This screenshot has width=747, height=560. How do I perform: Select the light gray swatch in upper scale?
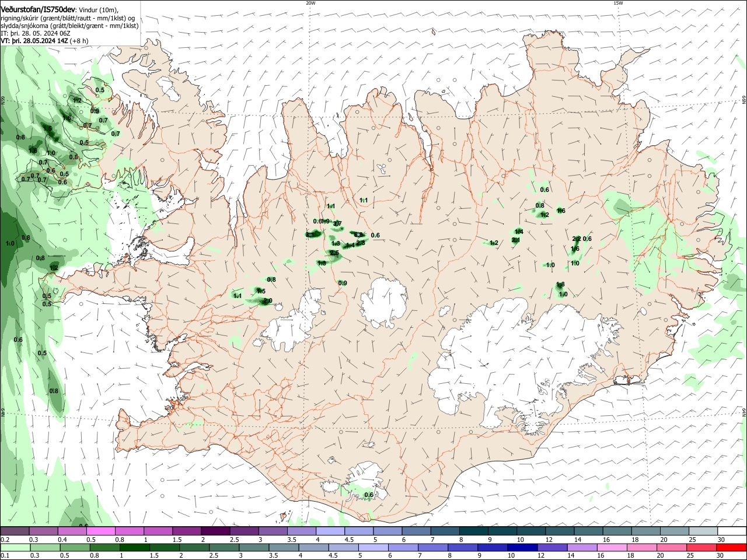coord(703,531)
